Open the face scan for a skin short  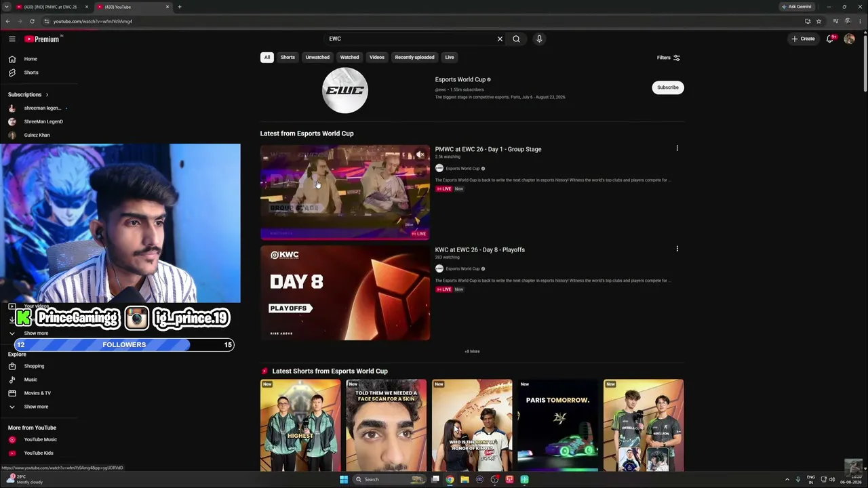coord(387,425)
